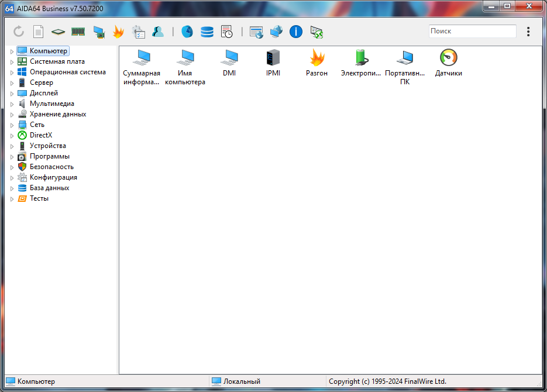Click the Поиск search field
Viewport: 547px width, 392px height.
(x=473, y=31)
